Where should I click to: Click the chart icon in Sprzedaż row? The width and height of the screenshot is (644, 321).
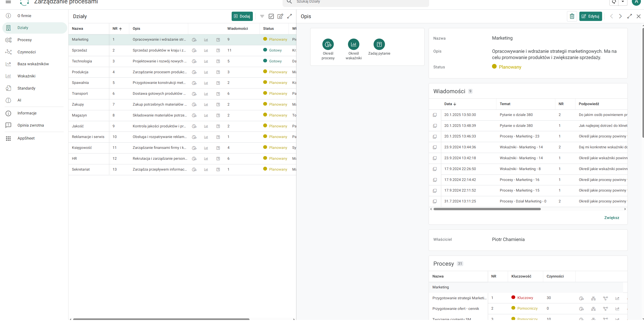coord(206,50)
